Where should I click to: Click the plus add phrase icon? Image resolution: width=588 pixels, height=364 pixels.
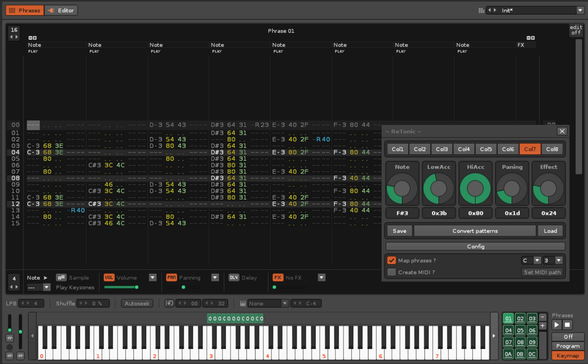542,326
